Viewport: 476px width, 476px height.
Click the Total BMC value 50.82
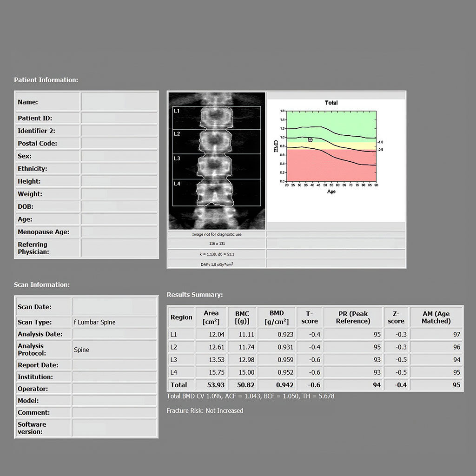246,385
